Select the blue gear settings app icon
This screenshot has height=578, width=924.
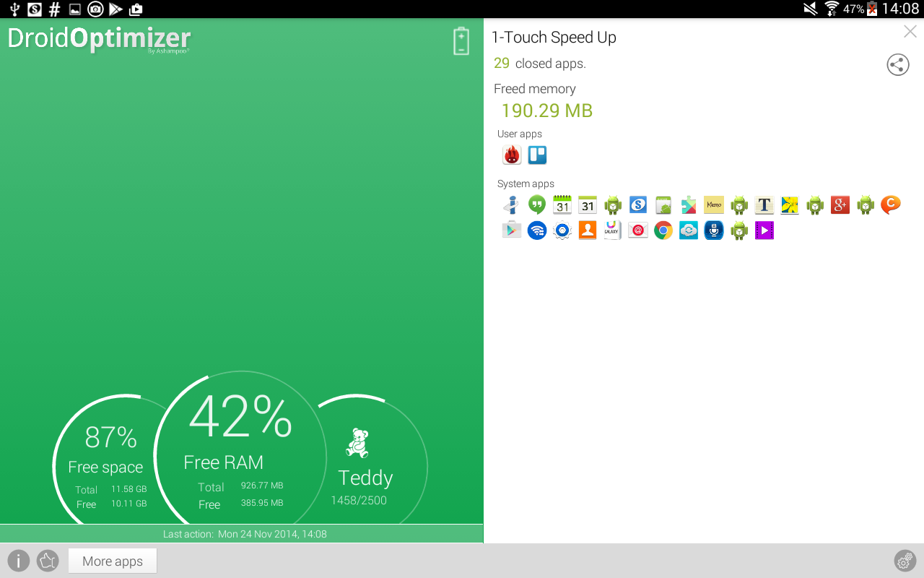pyautogui.click(x=562, y=230)
